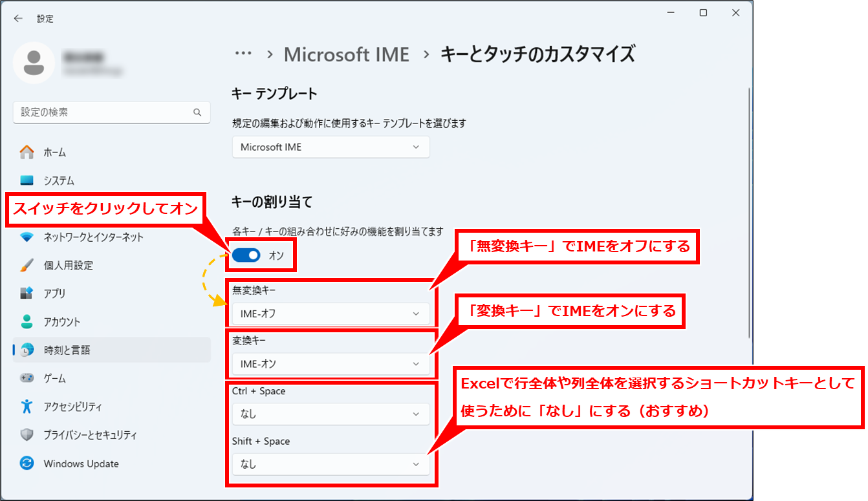Click the Apps icon in sidebar

tap(27, 293)
